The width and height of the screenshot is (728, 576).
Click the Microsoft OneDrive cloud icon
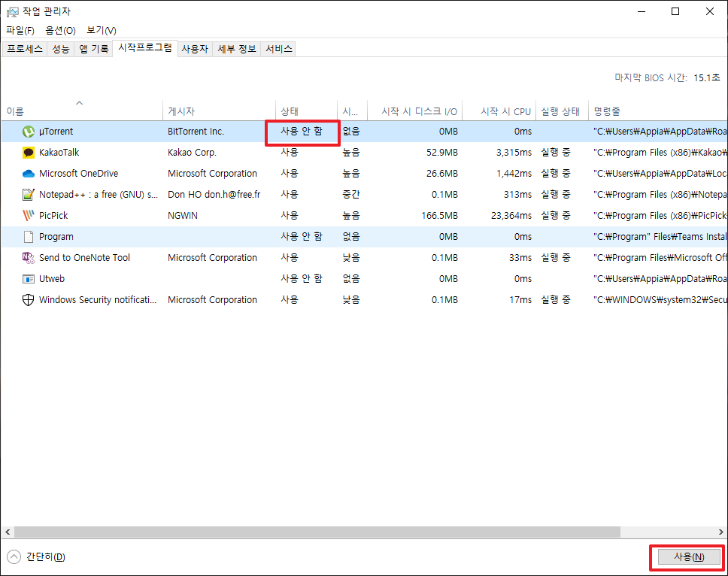29,174
